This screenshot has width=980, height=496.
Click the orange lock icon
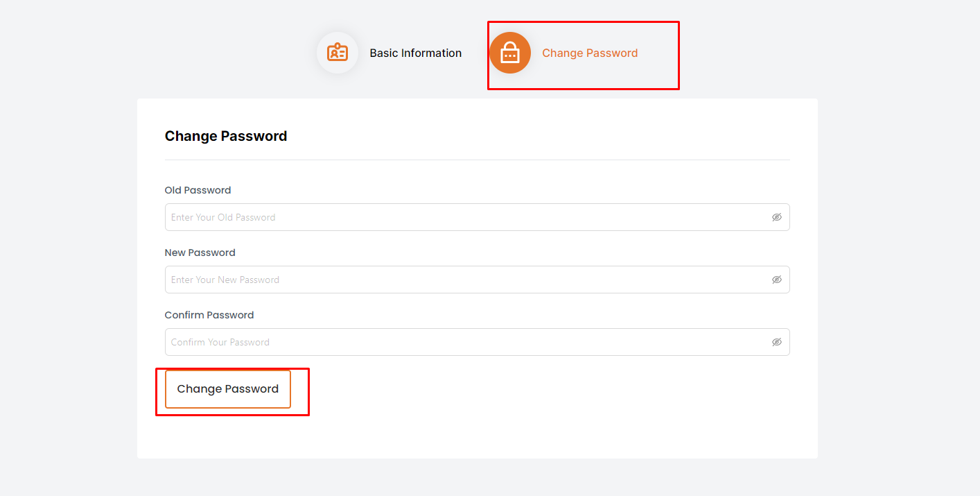click(x=510, y=53)
